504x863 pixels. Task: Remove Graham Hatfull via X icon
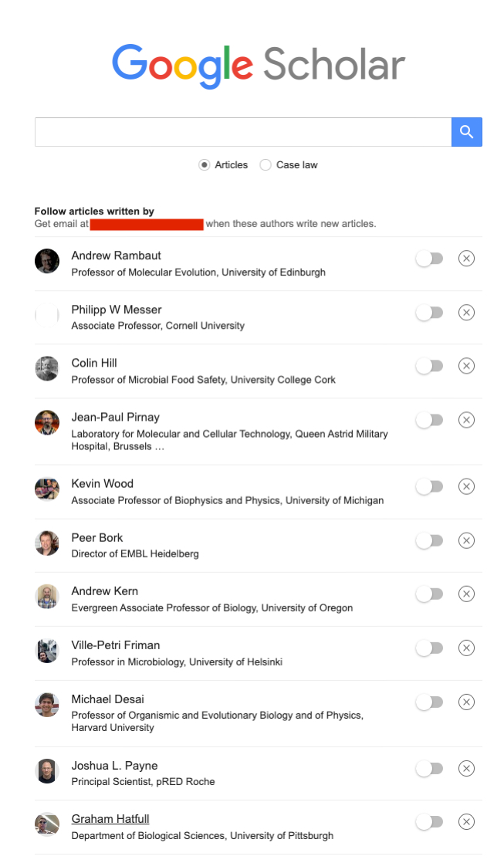(466, 822)
